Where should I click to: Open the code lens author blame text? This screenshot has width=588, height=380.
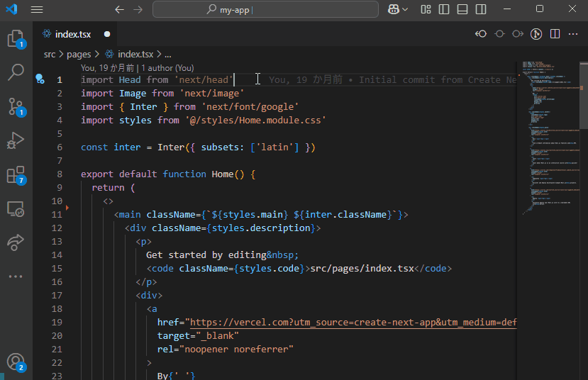point(138,68)
